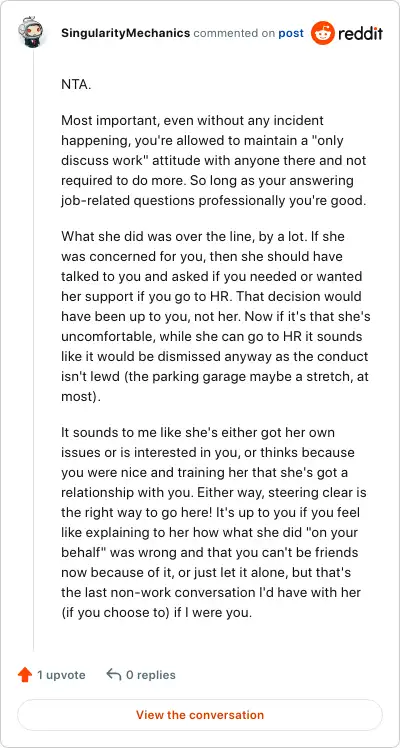This screenshot has height=748, width=400.
Task: Click the paragraph starting "It sounds to me"
Action: (x=214, y=522)
